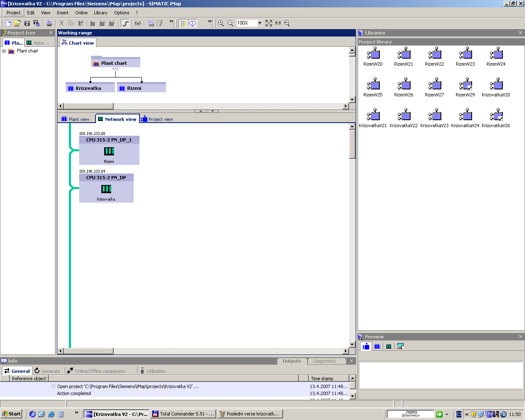Expand the 'Open project' log entry
This screenshot has width=525, height=420.
click(x=53, y=386)
